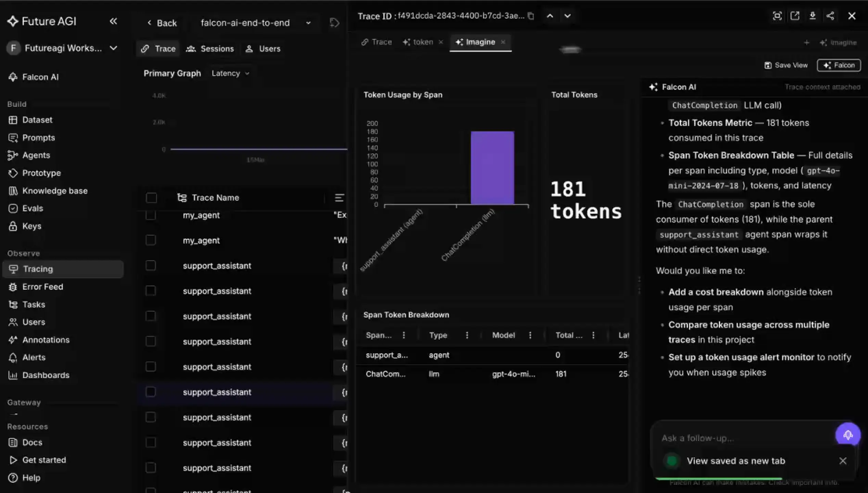Open Span column options menu
This screenshot has width=868, height=493.
point(404,335)
